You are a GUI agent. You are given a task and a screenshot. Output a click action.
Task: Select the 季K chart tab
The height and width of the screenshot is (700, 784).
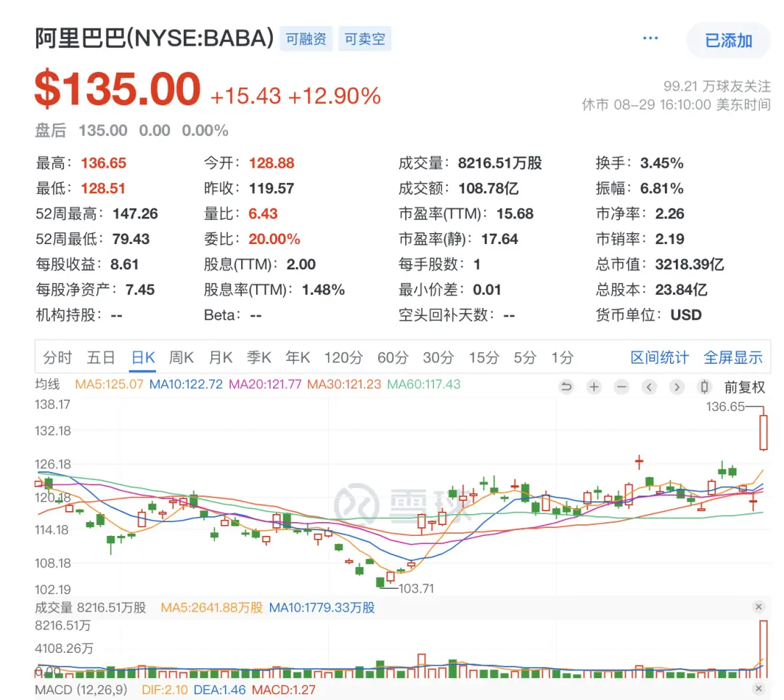click(259, 357)
